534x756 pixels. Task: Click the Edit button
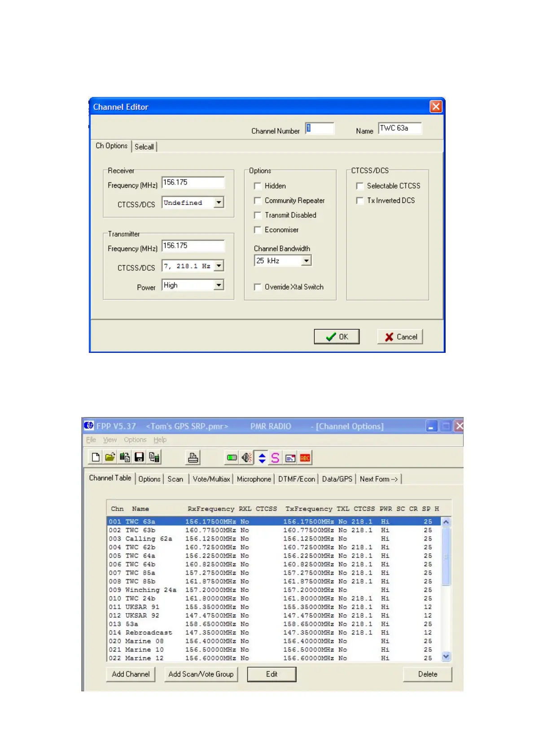tap(271, 674)
